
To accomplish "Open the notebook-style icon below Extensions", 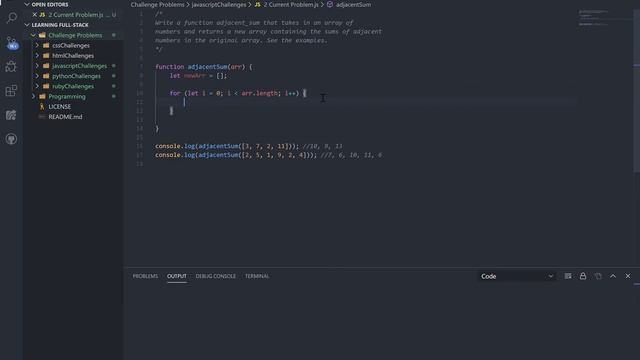I will 11,115.
